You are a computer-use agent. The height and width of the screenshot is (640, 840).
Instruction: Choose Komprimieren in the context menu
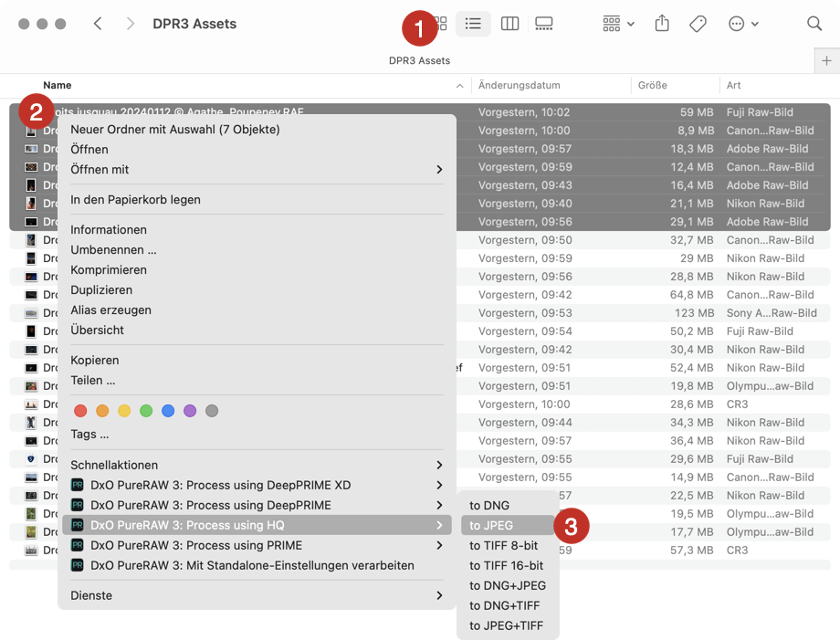tap(257, 270)
